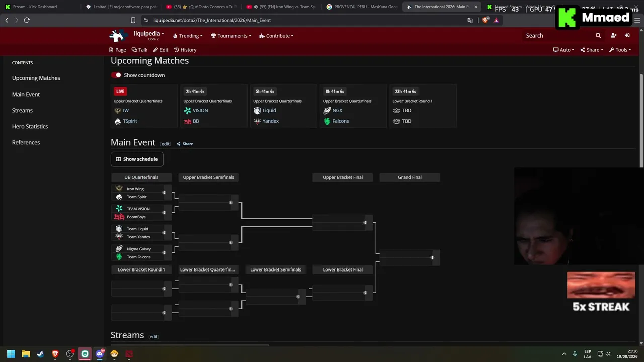Viewport: 644px width, 362px height.
Task: Click the Show schedule button
Action: click(x=137, y=159)
